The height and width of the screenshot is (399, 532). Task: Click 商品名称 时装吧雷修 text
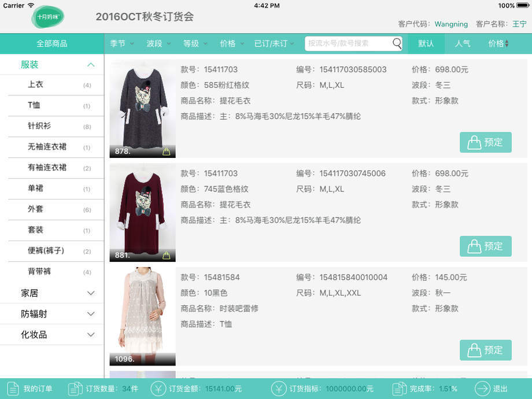[220, 308]
